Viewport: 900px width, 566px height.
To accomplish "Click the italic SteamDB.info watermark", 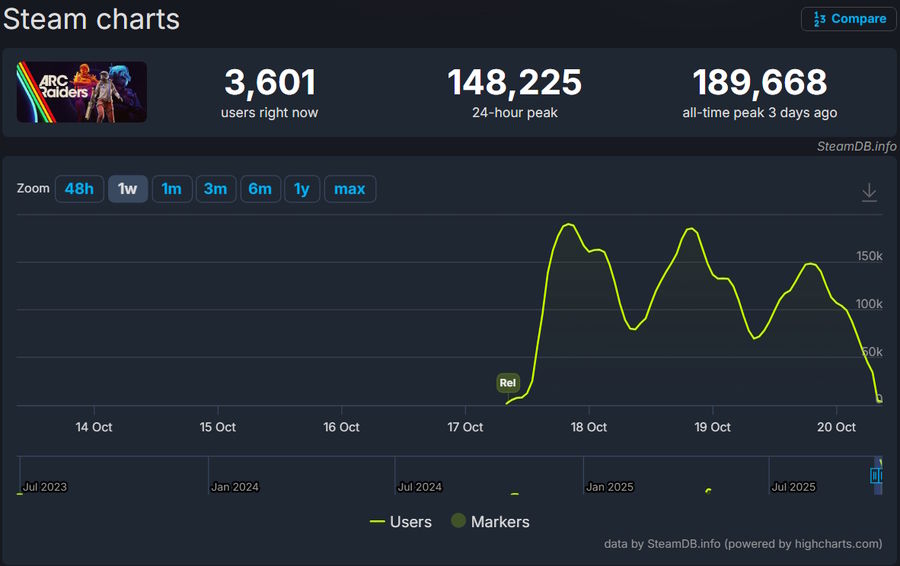I will pyautogui.click(x=856, y=146).
